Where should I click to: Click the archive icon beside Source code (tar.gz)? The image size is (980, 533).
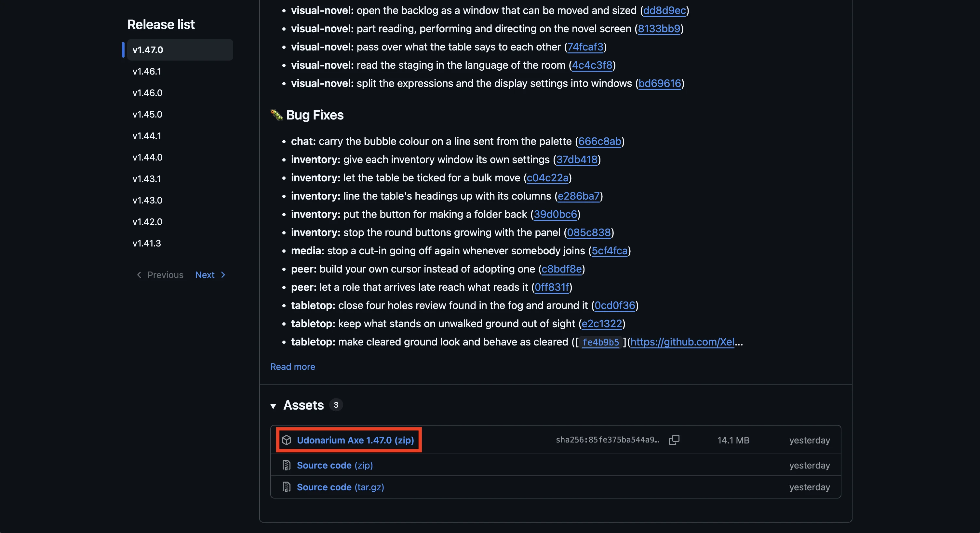(287, 487)
